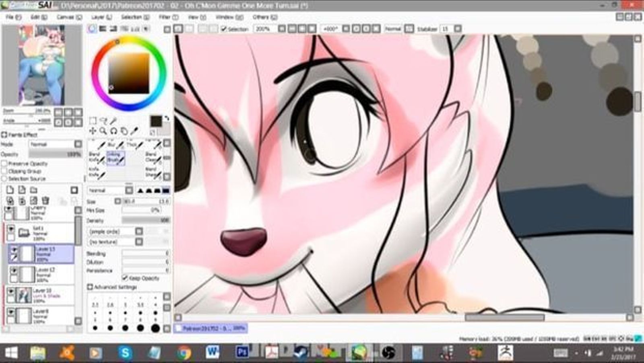The width and height of the screenshot is (644, 363).
Task: Expand the Advanced Settings section
Action: click(90, 287)
